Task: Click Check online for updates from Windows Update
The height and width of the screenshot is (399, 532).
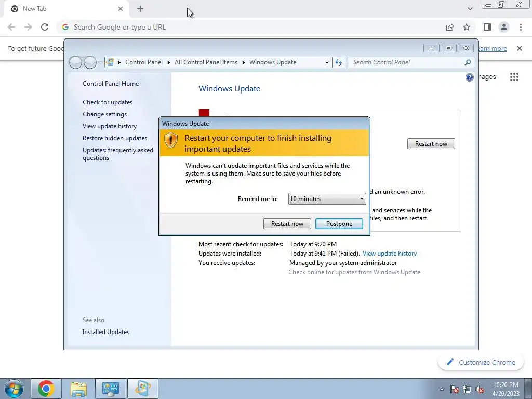Action: 354,272
